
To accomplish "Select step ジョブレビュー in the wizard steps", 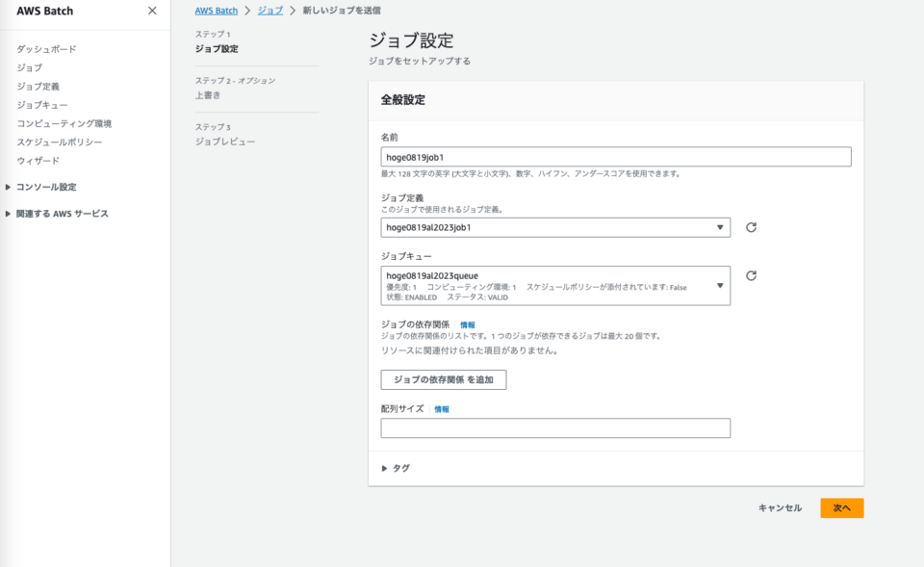I will pyautogui.click(x=225, y=142).
